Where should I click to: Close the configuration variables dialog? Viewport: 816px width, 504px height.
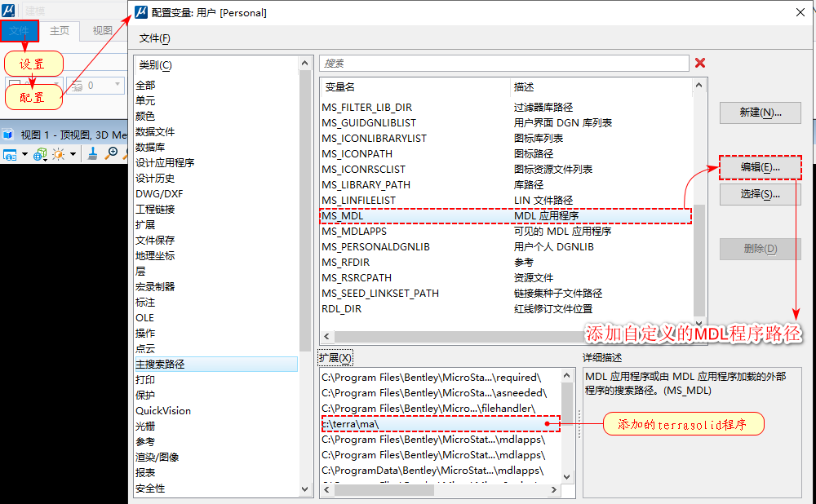tap(800, 12)
